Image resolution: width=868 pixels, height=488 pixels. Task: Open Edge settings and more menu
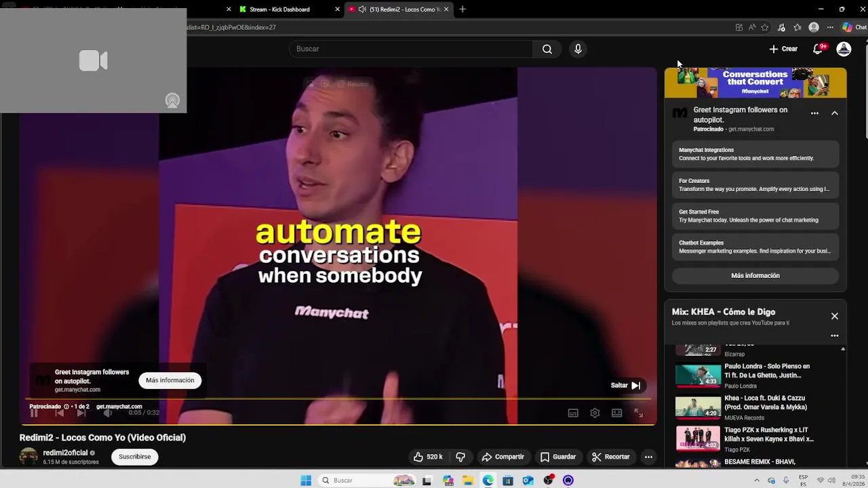pos(830,27)
